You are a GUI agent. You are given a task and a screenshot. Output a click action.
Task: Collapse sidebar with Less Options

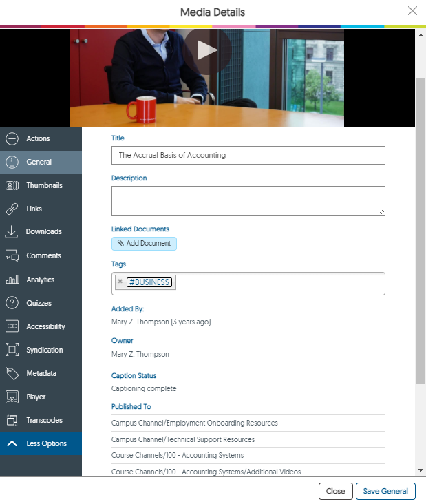click(x=41, y=443)
